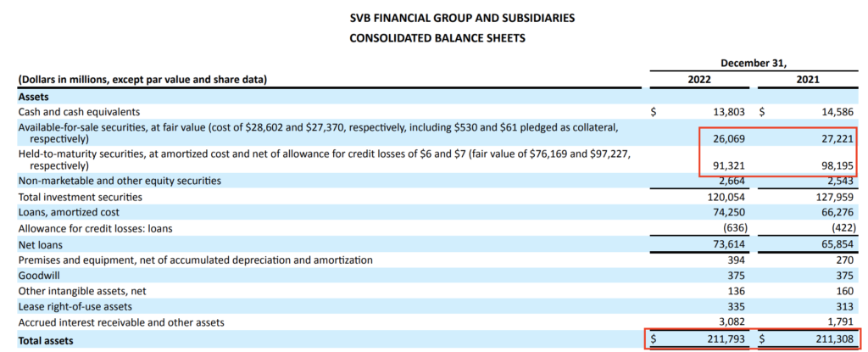Click the 'Premises and equipment' row label
Viewport: 868px width, 352px height.
[196, 260]
